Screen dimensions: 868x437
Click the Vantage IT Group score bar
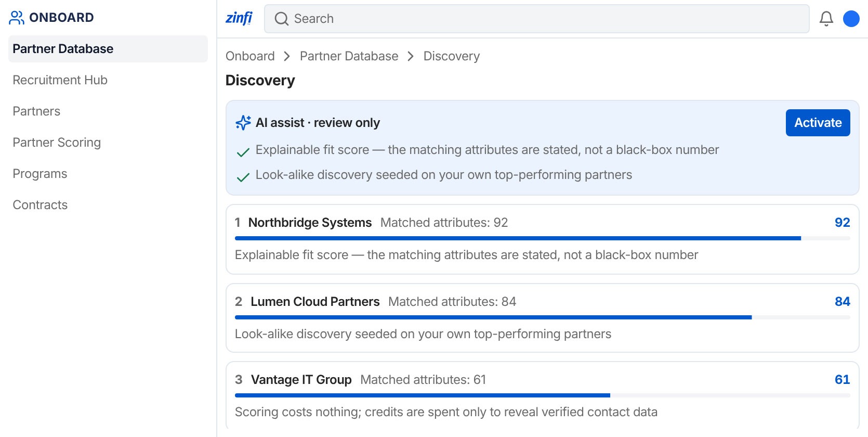click(x=543, y=395)
